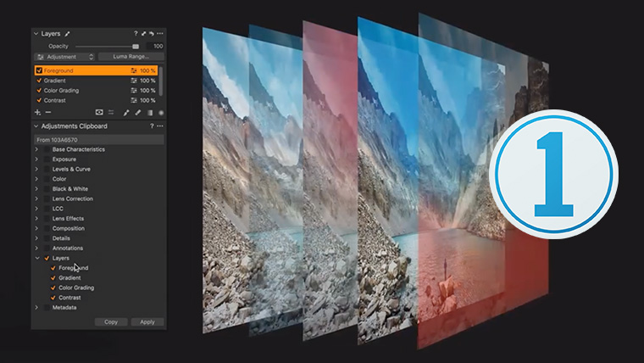Click the From 103A6570 field

(x=99, y=140)
